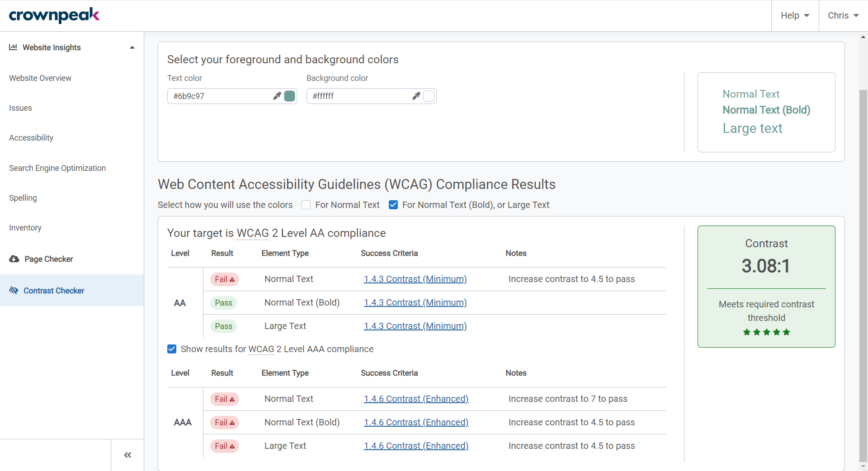Click the Website Insights chart icon
Viewport: 868px width, 471px height.
pos(13,47)
